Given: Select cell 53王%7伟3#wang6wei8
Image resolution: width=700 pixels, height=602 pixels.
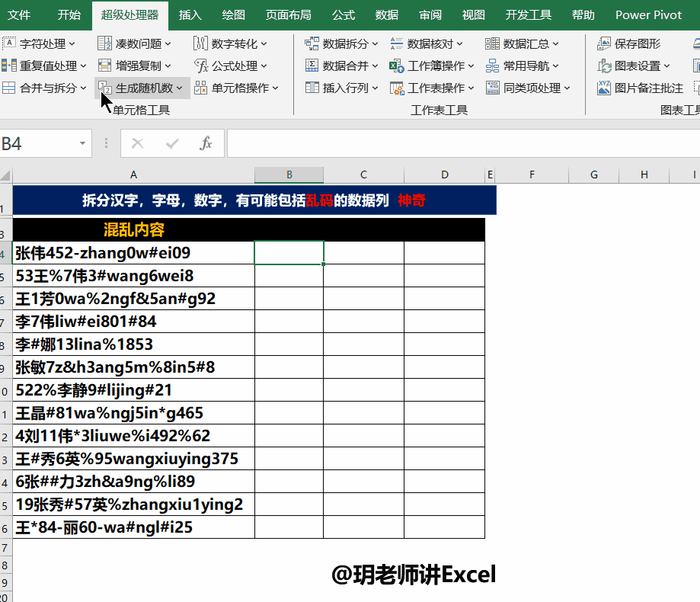Looking at the screenshot, I should pyautogui.click(x=133, y=276).
